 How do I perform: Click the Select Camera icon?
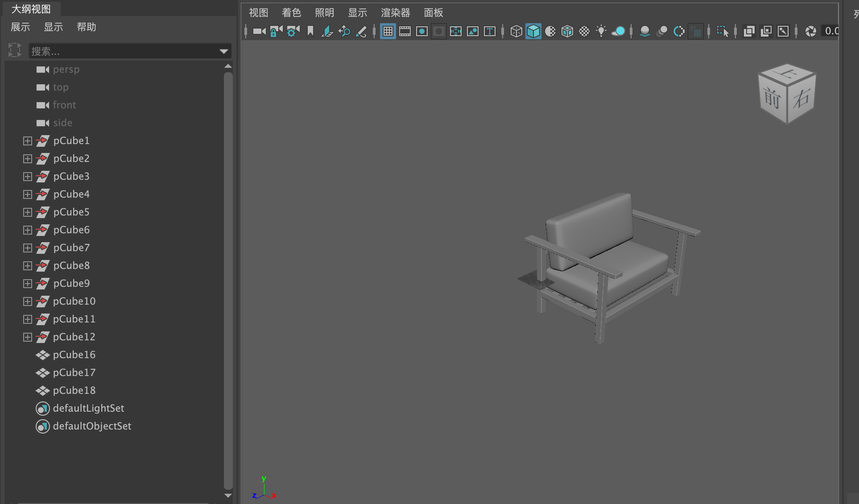tap(259, 31)
